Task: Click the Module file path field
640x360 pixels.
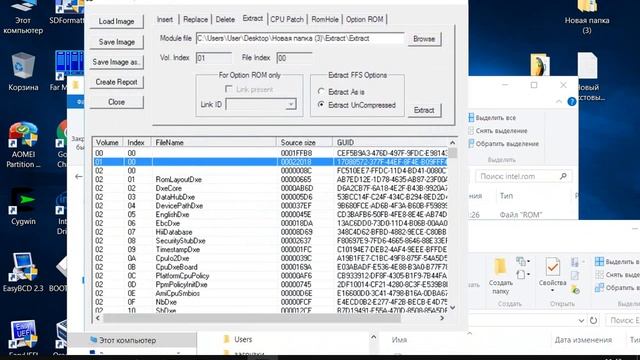Action: (x=300, y=38)
